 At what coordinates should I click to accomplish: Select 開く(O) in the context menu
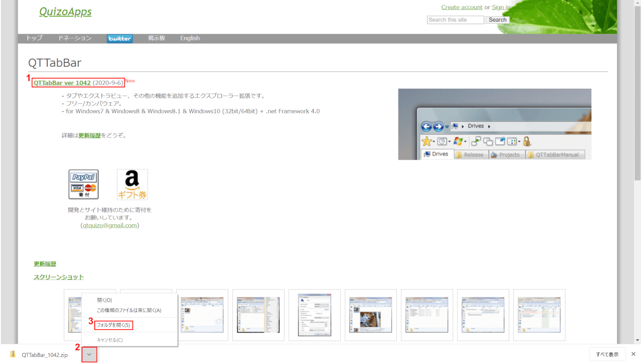(x=130, y=300)
